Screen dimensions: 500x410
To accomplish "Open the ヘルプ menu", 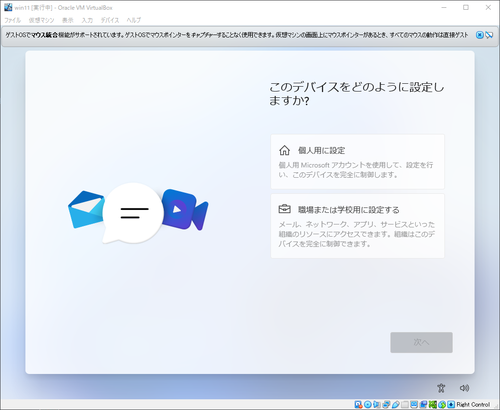I will [134, 20].
